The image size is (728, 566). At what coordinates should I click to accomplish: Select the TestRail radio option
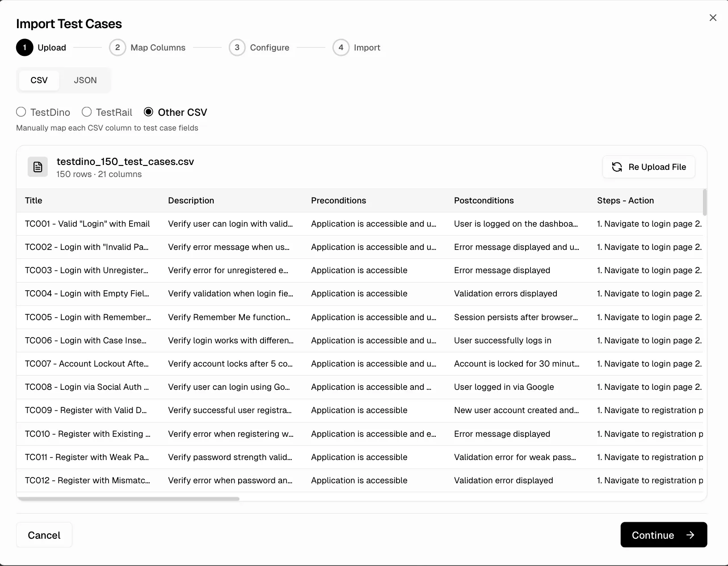(87, 112)
